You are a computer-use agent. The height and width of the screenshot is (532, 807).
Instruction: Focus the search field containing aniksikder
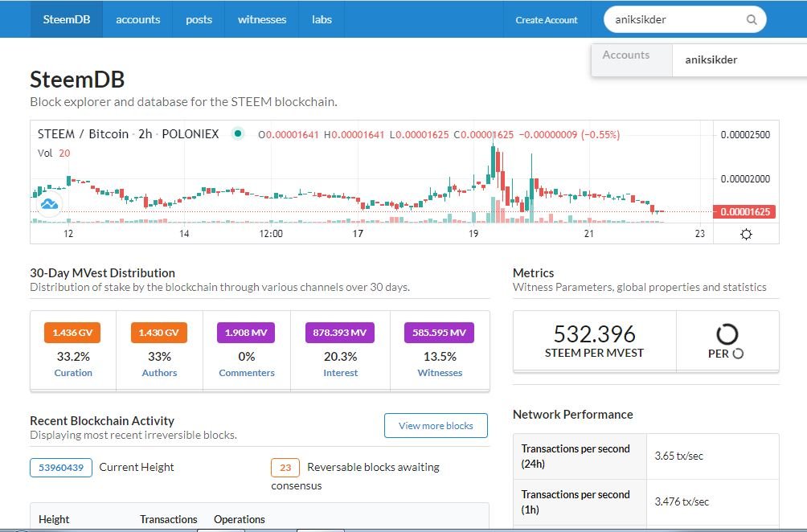tap(685, 19)
